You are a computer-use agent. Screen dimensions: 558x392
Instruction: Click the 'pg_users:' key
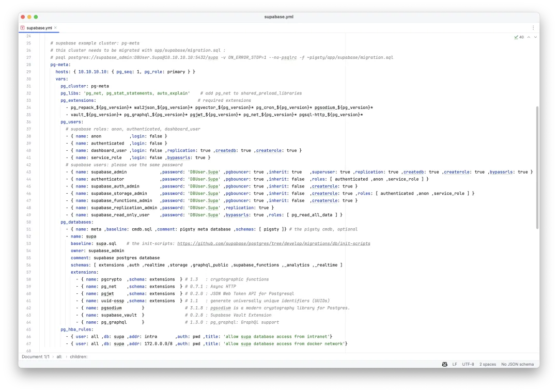coord(72,122)
